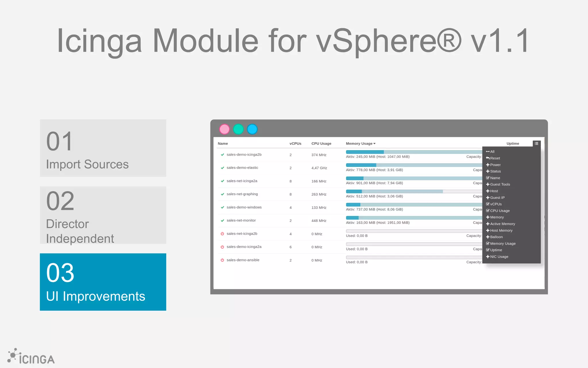Click green check icon for sales-demo-windows
Image resolution: width=588 pixels, height=368 pixels.
click(222, 207)
